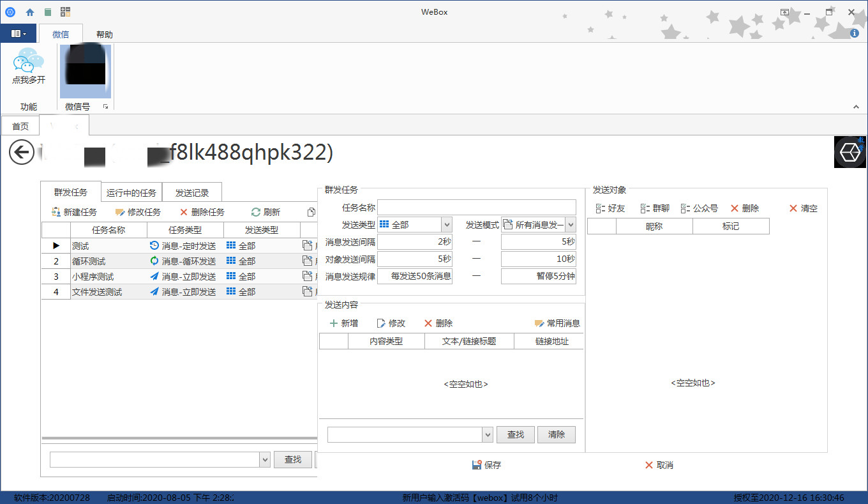Select the 循环测试 task row

[179, 261]
